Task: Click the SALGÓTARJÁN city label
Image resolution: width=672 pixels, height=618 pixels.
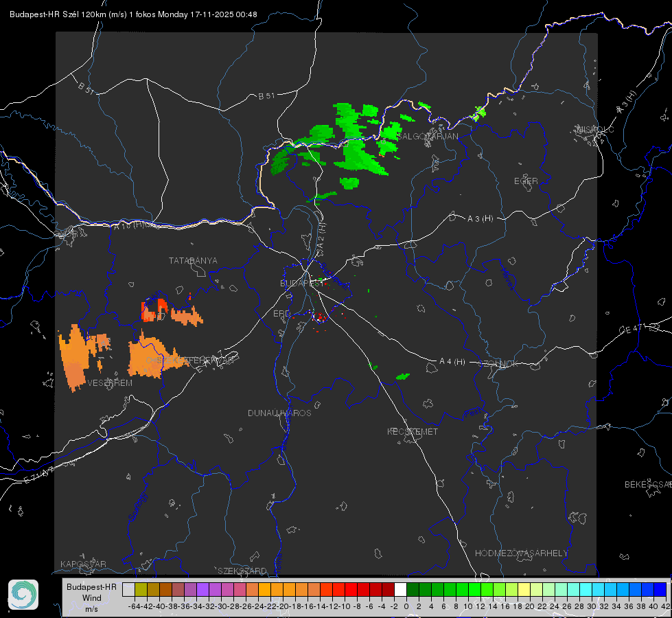Action: click(x=428, y=137)
